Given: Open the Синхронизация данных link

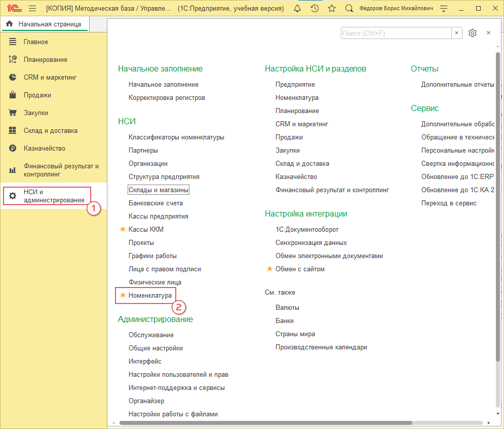Looking at the screenshot, I should tap(311, 243).
